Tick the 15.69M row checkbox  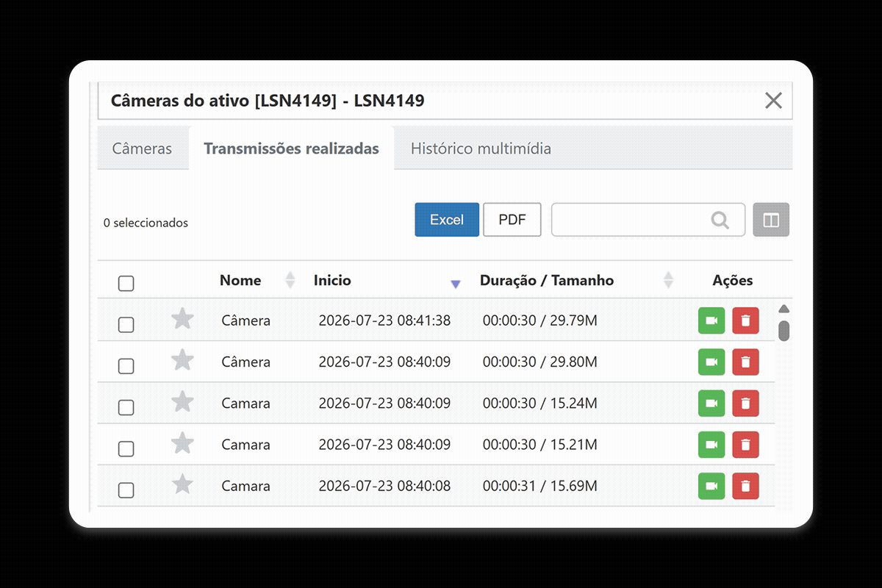tap(126, 490)
